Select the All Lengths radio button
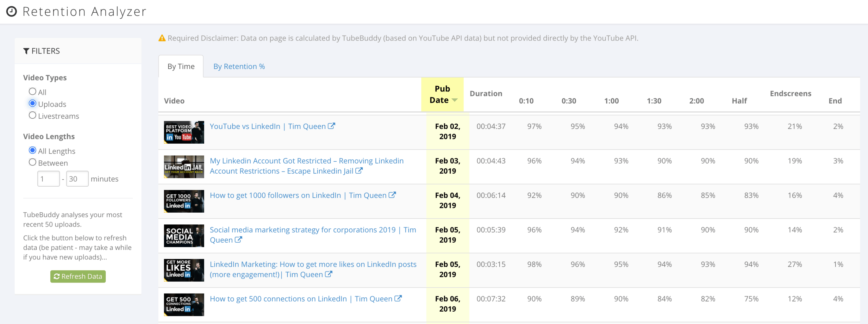The height and width of the screenshot is (324, 868). pos(32,150)
